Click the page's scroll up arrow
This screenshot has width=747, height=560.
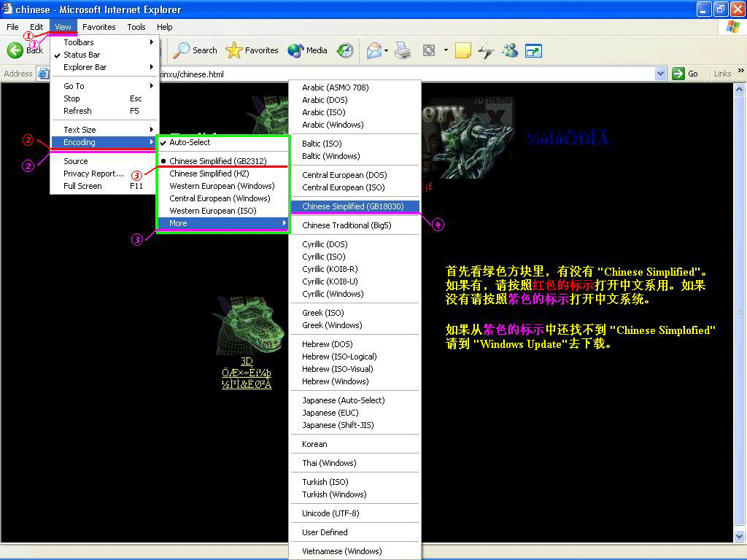pyautogui.click(x=740, y=89)
